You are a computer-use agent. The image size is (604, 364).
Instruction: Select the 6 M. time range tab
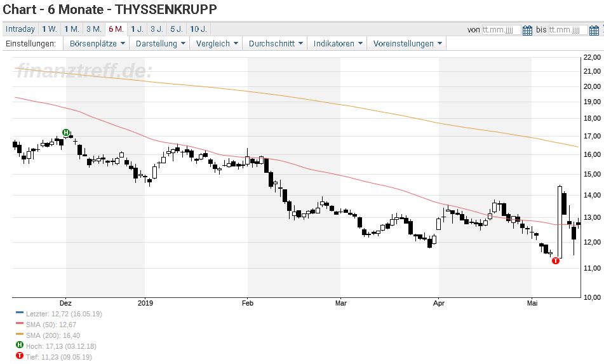point(116,29)
